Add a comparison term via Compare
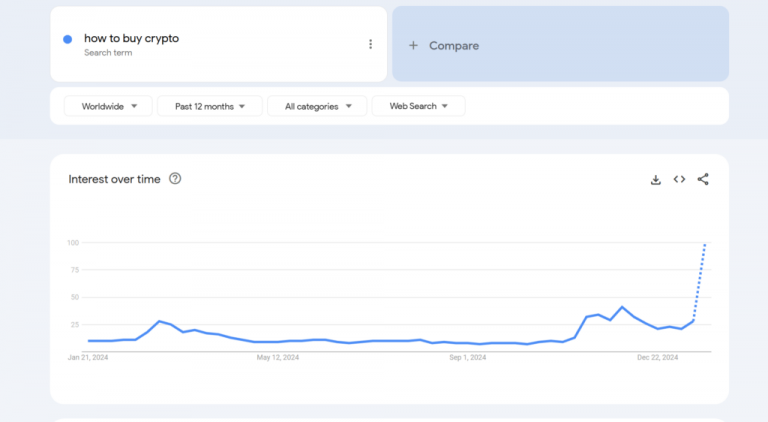Viewport: 768px width, 422px height. point(560,44)
